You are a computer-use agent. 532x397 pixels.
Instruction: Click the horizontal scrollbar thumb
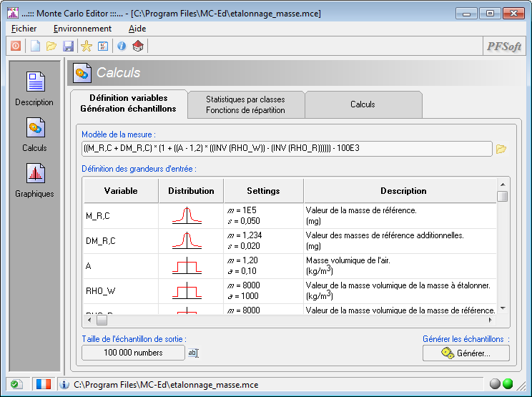point(102,320)
